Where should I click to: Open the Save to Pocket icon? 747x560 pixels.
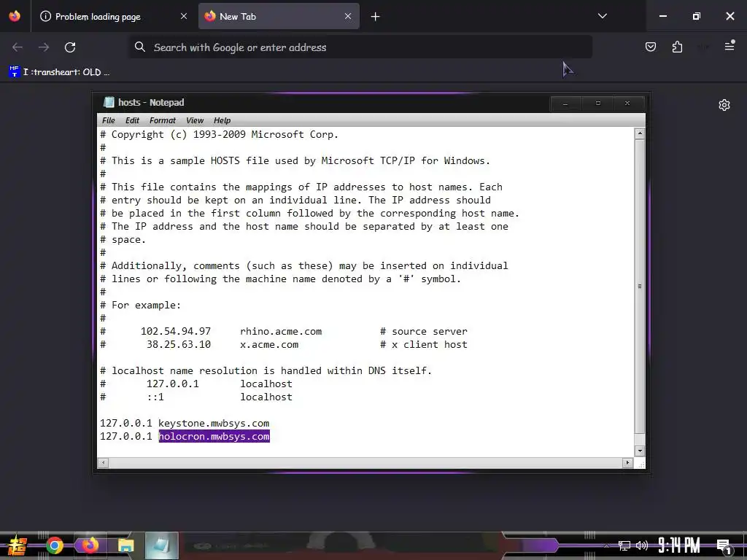(x=650, y=47)
